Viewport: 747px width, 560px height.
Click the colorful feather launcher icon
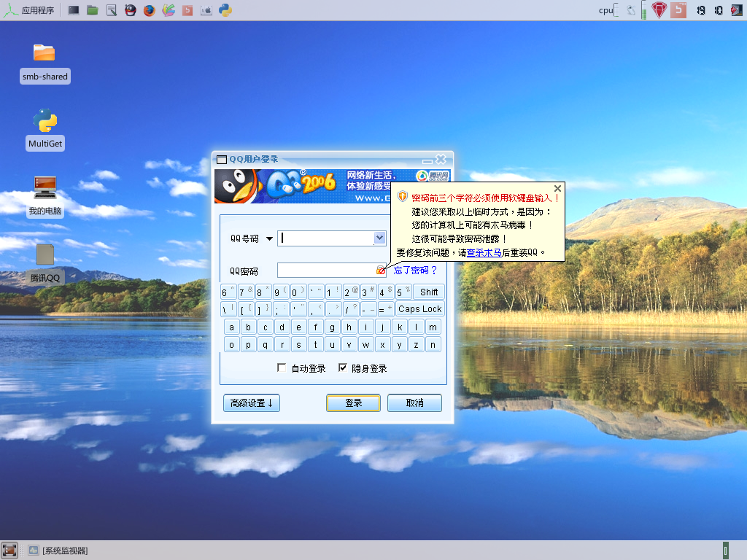[x=169, y=10]
